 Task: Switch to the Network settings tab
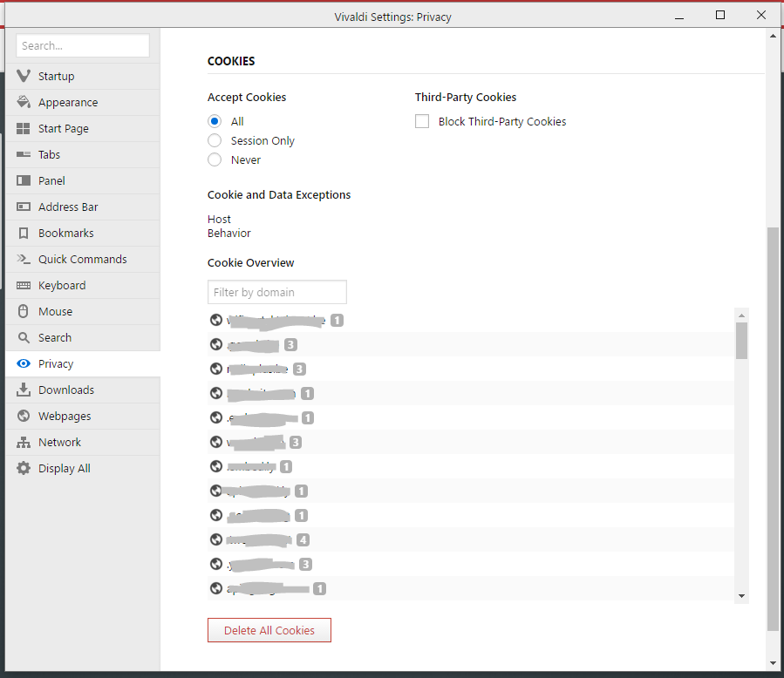point(59,442)
